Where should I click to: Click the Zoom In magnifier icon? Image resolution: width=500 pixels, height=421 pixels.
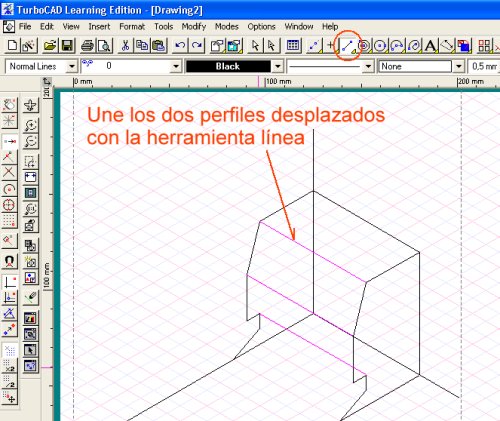31,126
